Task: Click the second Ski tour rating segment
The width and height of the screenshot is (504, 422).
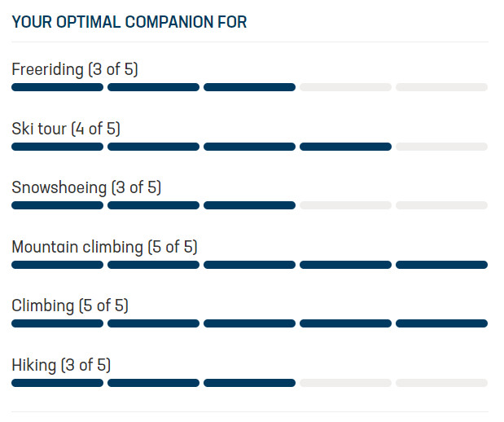Action: 153,147
